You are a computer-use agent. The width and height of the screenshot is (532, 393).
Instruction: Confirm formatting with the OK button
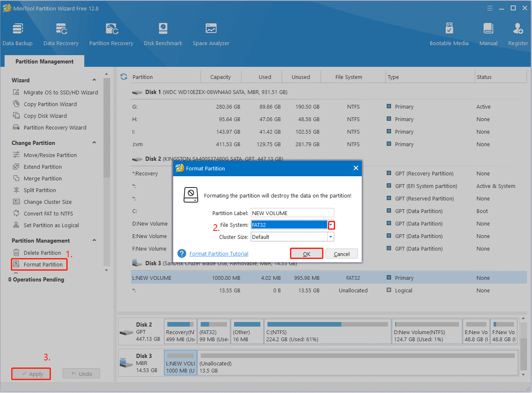[307, 254]
